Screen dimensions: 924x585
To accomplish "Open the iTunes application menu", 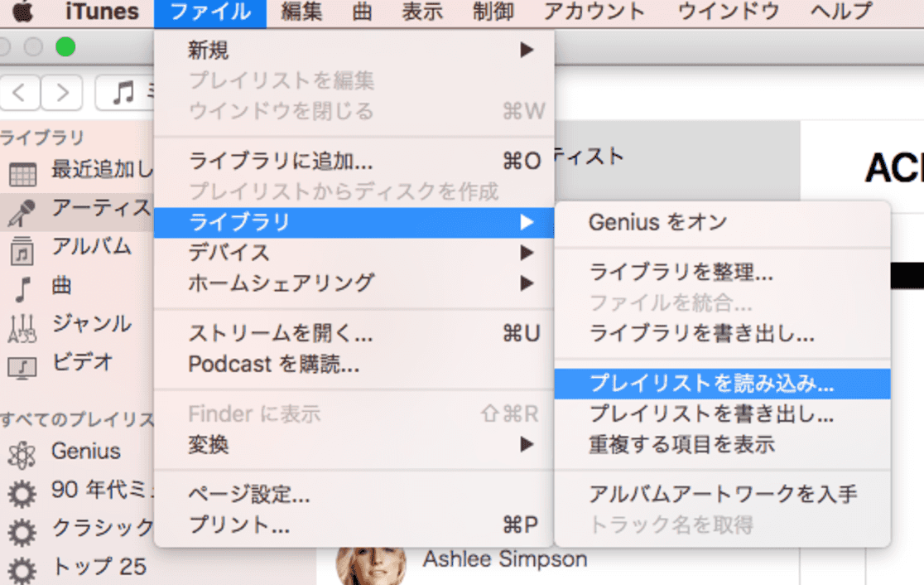I will (102, 12).
